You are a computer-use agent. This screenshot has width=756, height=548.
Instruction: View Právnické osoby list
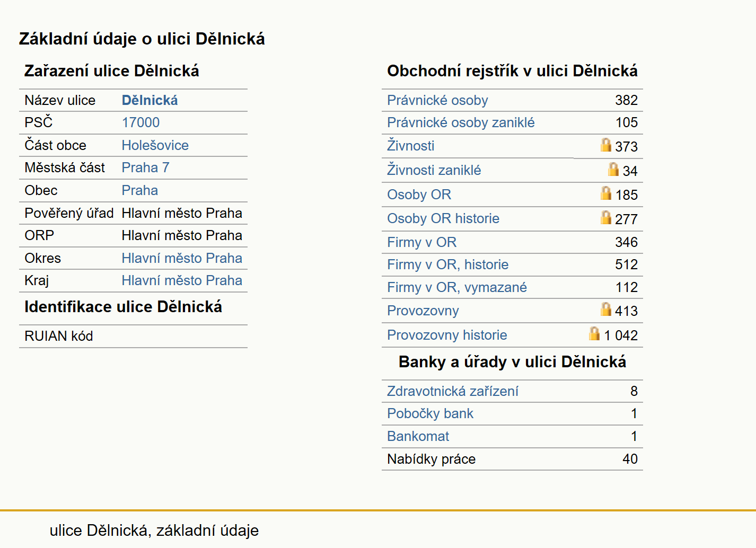click(x=437, y=100)
